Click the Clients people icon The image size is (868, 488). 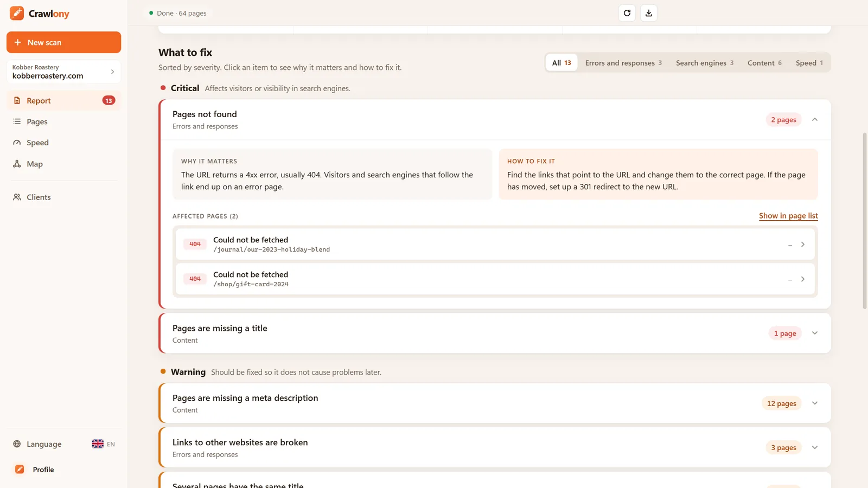pyautogui.click(x=17, y=197)
